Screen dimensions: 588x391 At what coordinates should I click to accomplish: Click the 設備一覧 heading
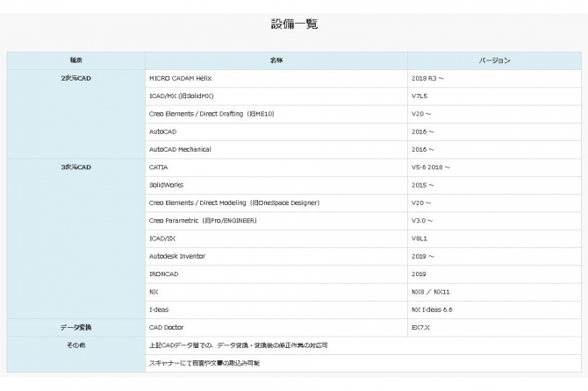click(294, 25)
